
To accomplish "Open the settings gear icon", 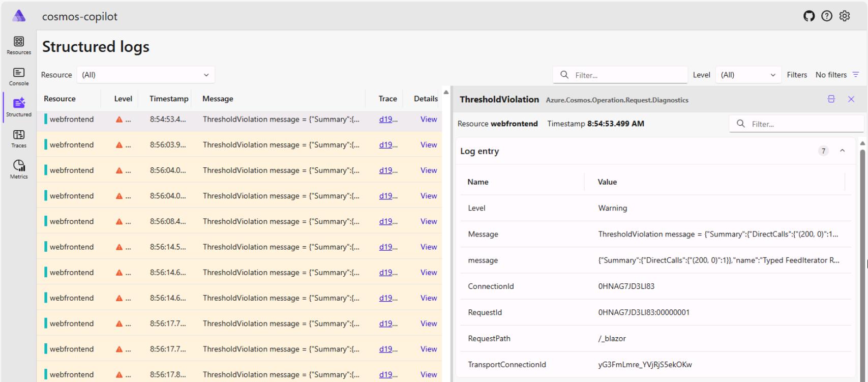I will pos(845,16).
